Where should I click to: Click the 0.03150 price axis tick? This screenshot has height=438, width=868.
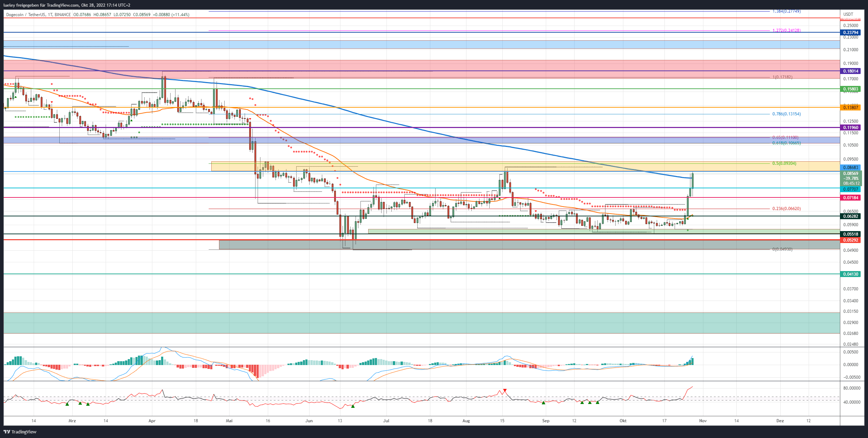tap(851, 311)
